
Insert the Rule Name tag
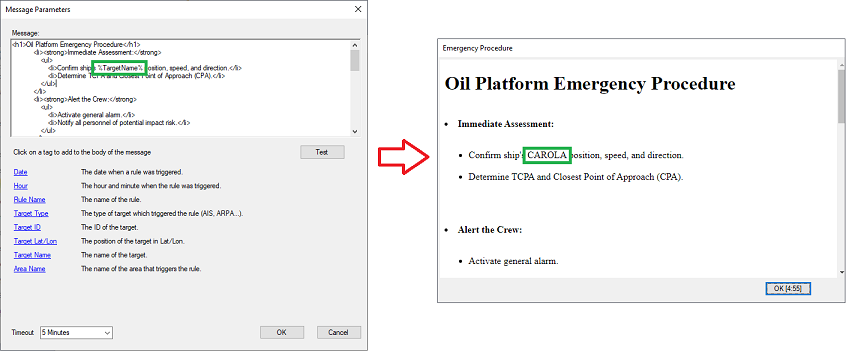tap(29, 200)
